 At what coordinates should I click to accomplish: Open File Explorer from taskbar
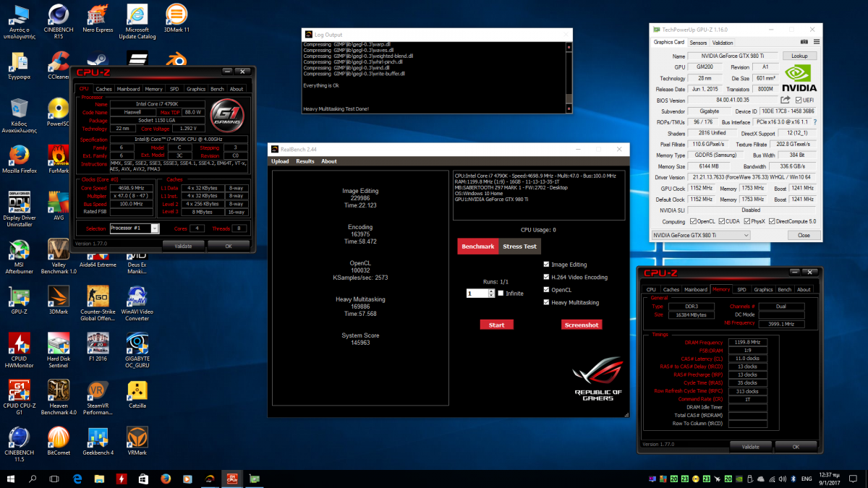99,479
